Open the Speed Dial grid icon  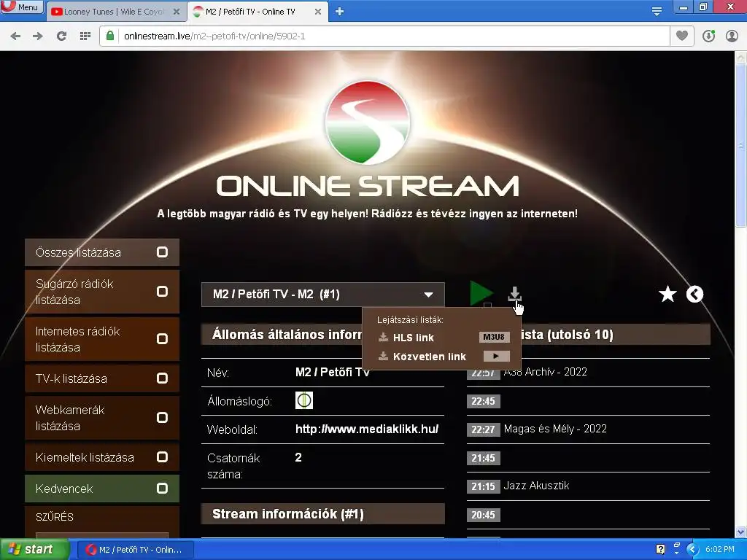[x=85, y=36]
